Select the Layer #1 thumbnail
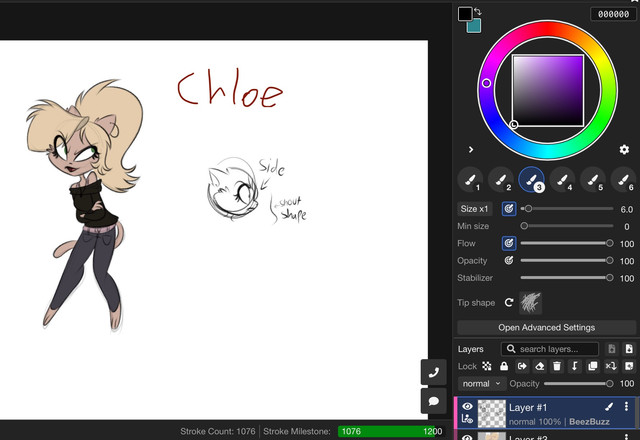 [x=492, y=413]
